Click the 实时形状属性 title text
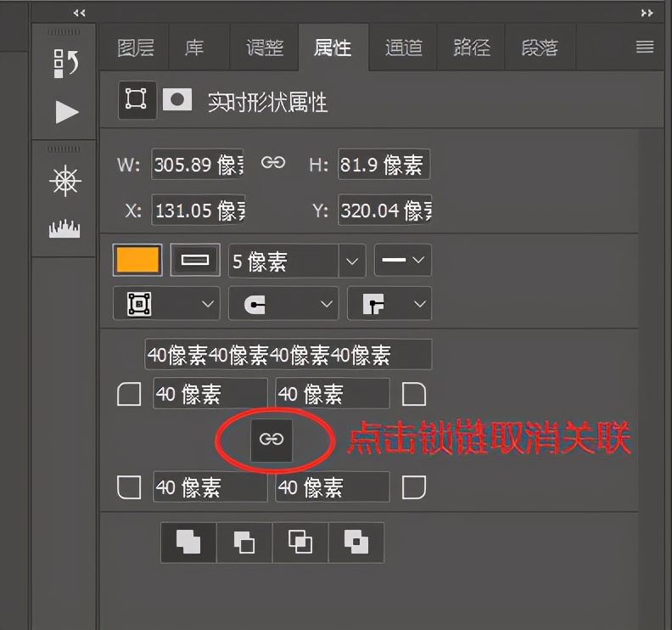The image size is (672, 630). [x=268, y=102]
